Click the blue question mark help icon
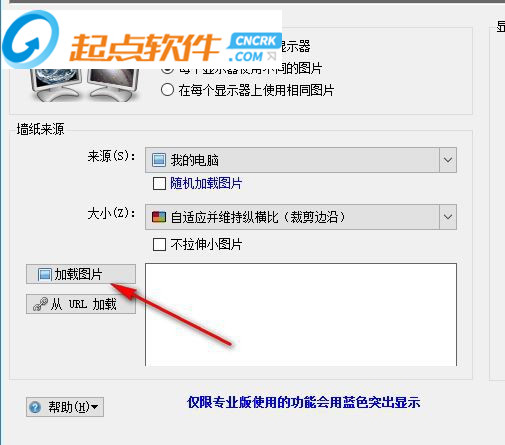 click(x=35, y=407)
